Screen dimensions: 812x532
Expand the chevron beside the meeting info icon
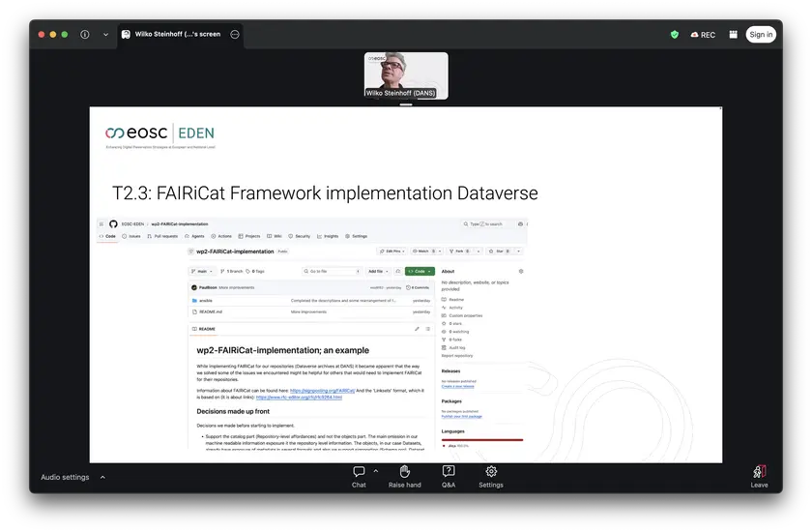(105, 35)
